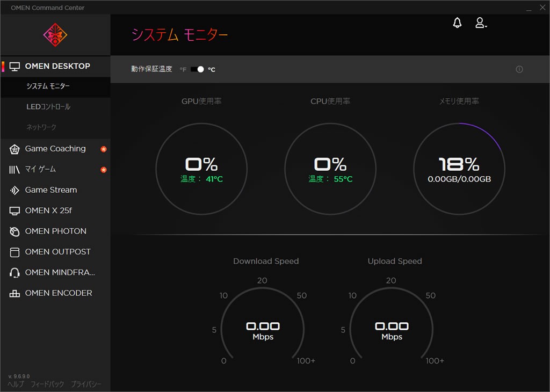Click the OMEN PHOTON mouse icon
550x392 pixels.
pyautogui.click(x=15, y=231)
